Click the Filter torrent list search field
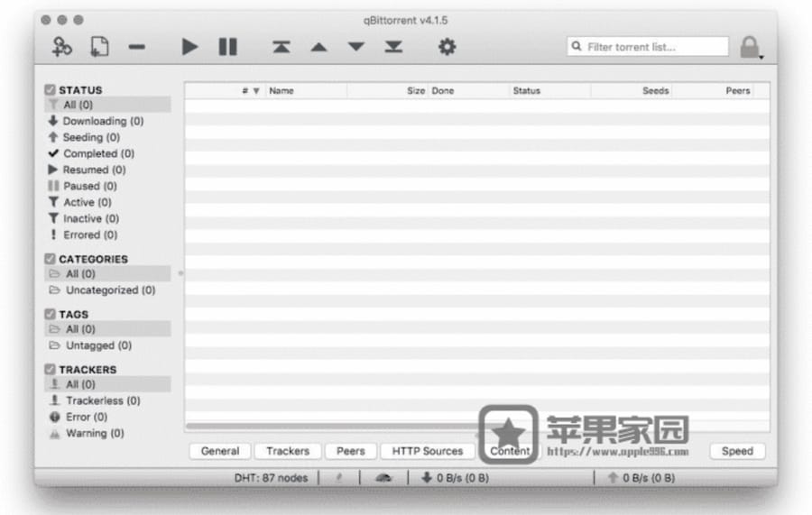812x515 pixels. [x=648, y=47]
